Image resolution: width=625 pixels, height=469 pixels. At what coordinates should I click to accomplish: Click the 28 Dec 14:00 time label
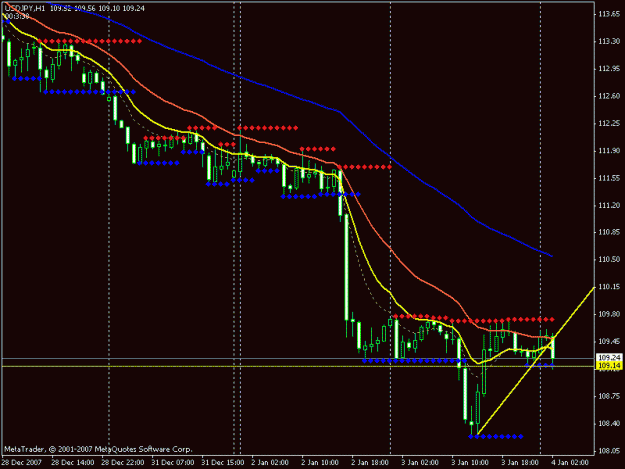coord(73,462)
